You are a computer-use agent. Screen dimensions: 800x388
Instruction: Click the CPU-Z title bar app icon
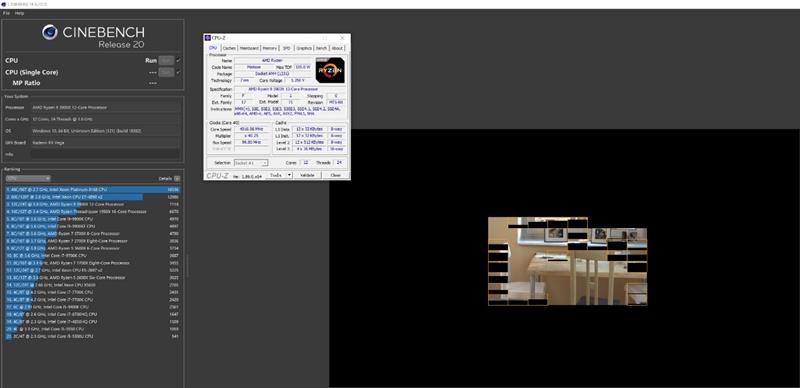[x=208, y=38]
